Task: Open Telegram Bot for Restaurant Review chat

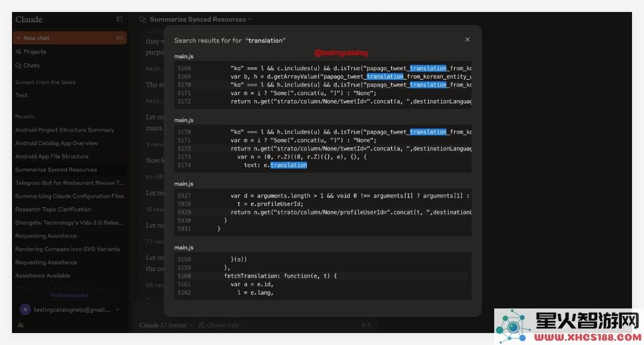Action: click(x=69, y=183)
